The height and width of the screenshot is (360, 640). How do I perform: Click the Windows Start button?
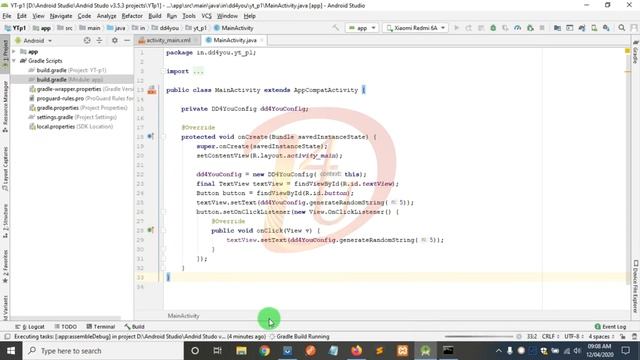point(11,351)
